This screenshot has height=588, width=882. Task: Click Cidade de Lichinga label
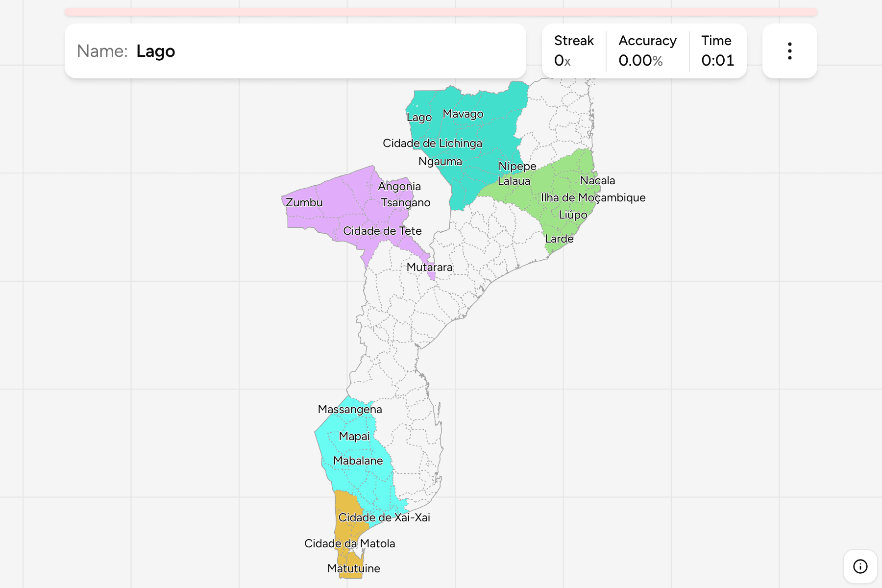(x=432, y=143)
